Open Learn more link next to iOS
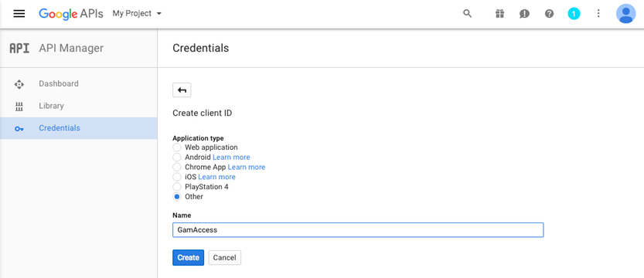Image resolution: width=644 pixels, height=278 pixels. [216, 177]
